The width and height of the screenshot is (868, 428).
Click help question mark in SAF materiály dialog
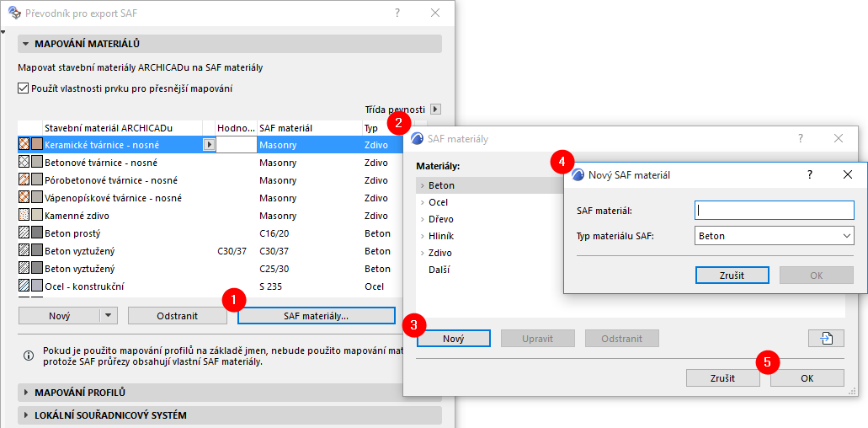click(x=800, y=138)
